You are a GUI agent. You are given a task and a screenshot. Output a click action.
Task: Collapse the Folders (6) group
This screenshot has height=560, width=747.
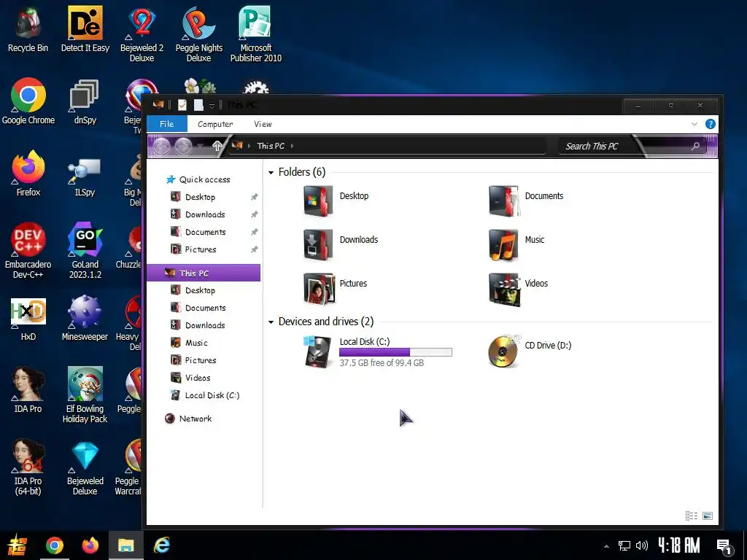271,172
